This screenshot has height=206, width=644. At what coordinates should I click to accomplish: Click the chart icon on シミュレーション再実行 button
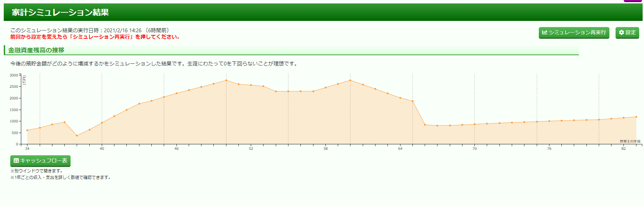[x=545, y=33]
